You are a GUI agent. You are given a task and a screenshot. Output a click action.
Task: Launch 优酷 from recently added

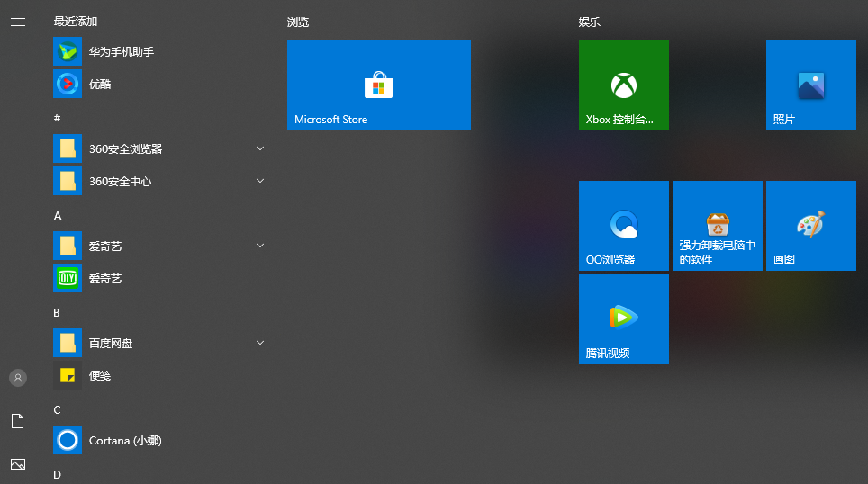coord(99,85)
